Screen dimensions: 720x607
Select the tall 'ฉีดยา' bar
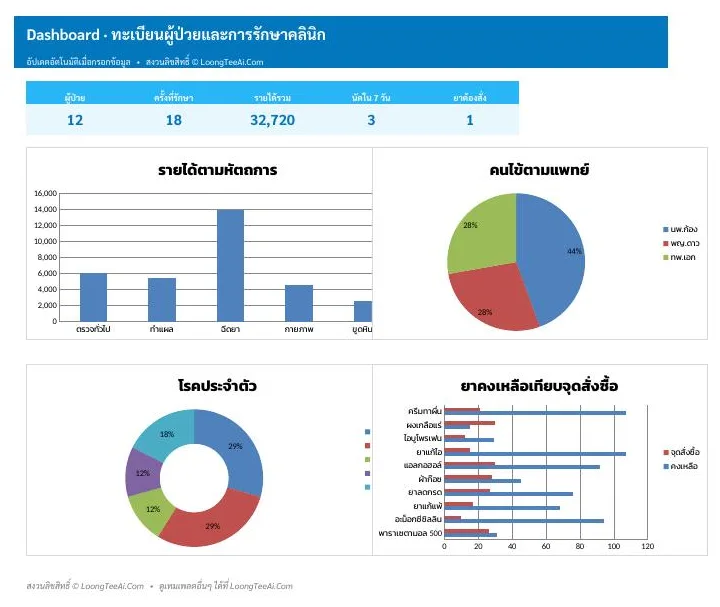coord(231,265)
